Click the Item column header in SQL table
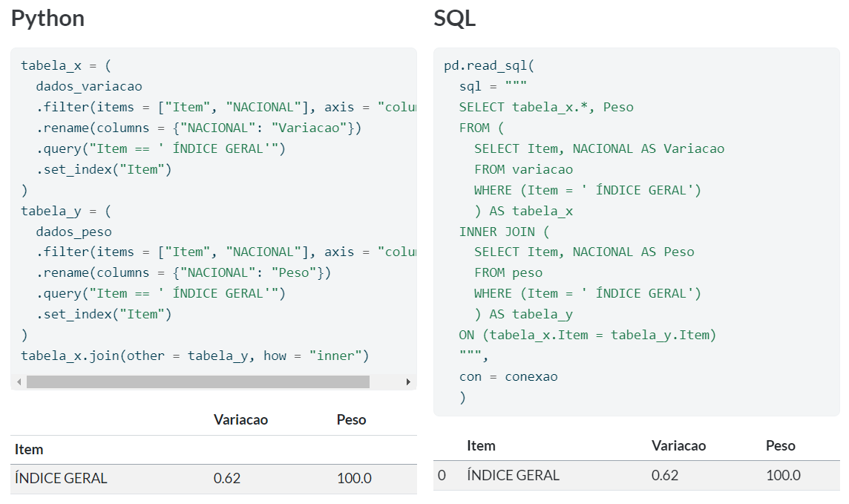 click(482, 445)
